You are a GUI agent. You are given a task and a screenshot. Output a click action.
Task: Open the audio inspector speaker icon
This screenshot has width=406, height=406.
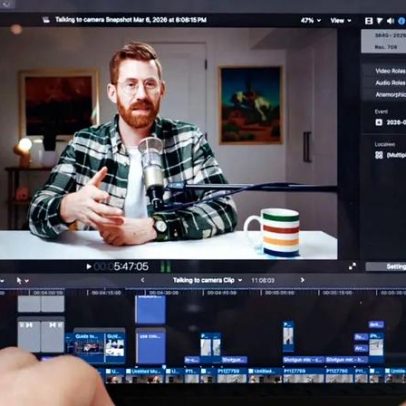[390, 21]
